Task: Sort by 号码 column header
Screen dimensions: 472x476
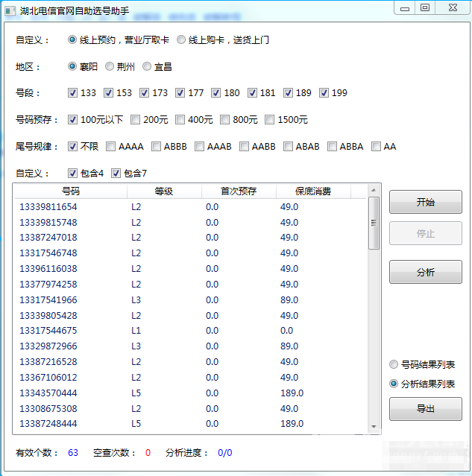Action: point(71,191)
